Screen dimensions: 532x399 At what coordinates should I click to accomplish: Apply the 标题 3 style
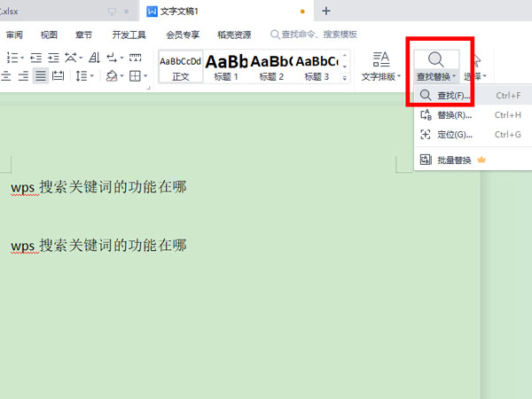click(317, 66)
